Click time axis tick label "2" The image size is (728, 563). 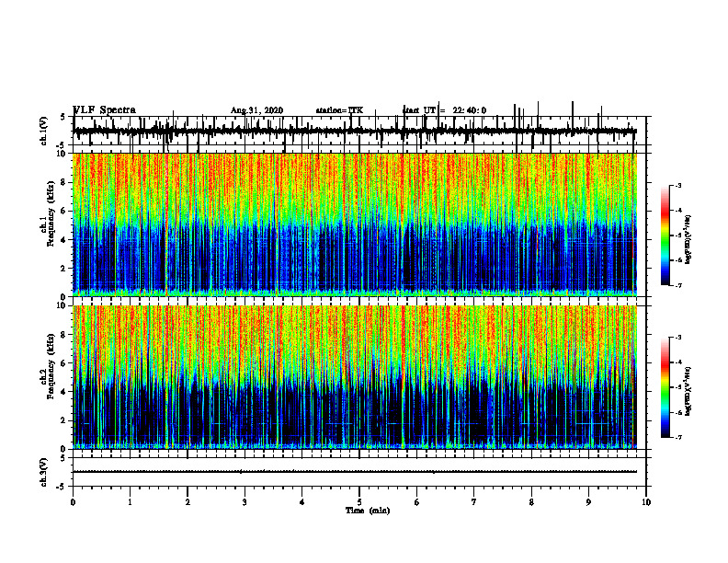(188, 502)
